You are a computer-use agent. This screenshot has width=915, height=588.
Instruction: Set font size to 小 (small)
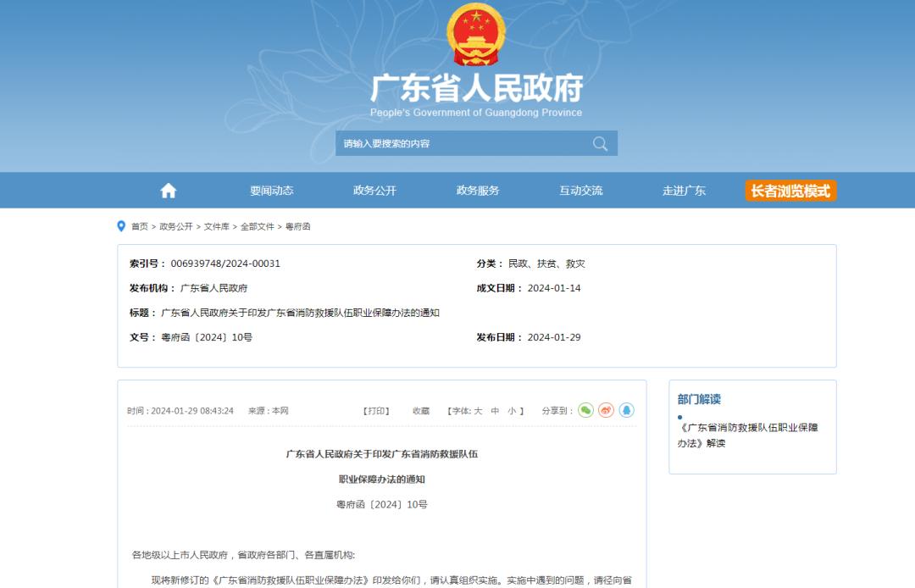pos(512,411)
